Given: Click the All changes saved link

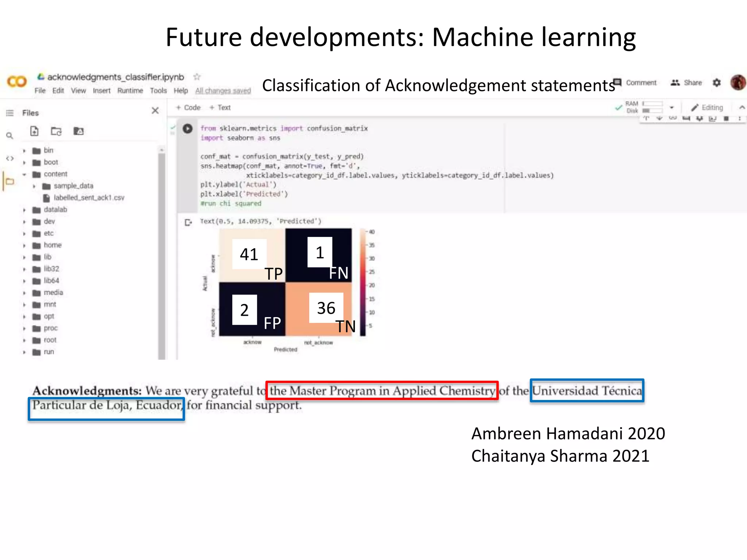Looking at the screenshot, I should click(223, 91).
